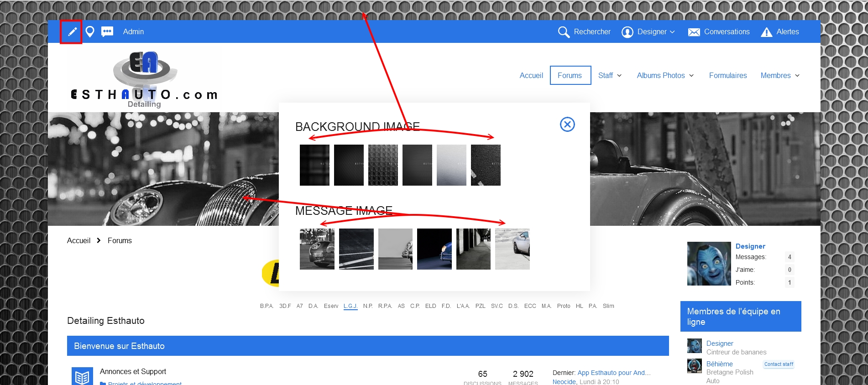Choose the black background blue car message image
This screenshot has height=385, width=868.
pos(434,249)
